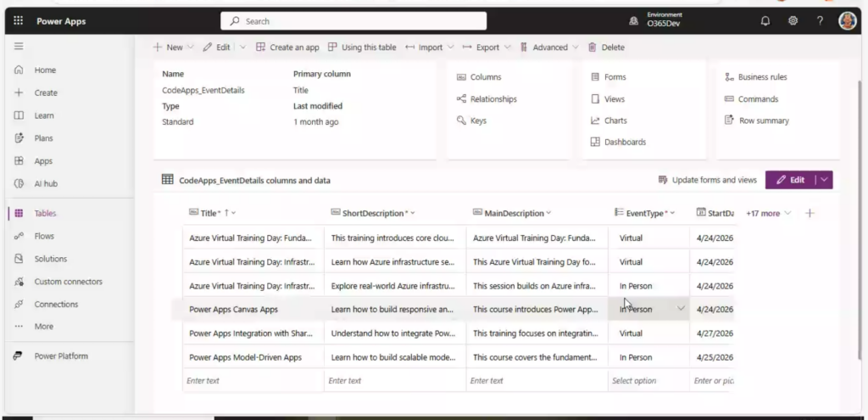Collapse the left navigation hamburger menu
Screen dimensions: 868x420
pyautogui.click(x=19, y=47)
